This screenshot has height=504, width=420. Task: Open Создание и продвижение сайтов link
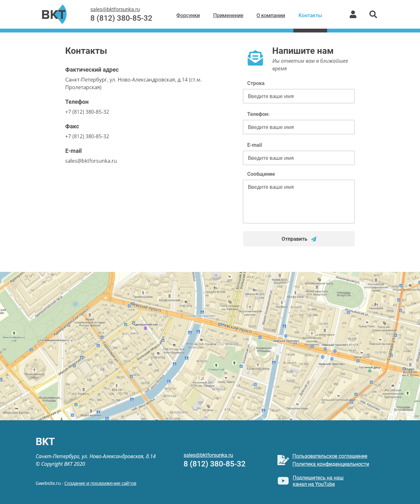click(100, 483)
